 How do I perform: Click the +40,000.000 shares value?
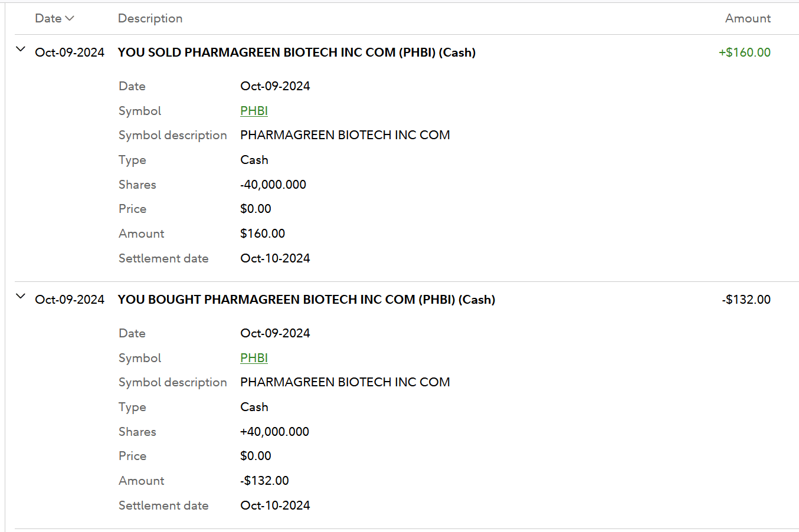pyautogui.click(x=274, y=432)
